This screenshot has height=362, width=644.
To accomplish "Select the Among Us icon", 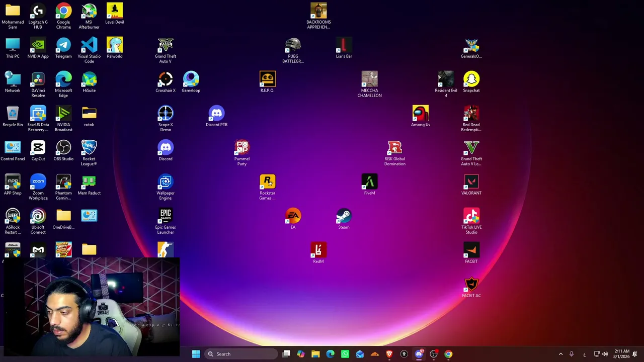I will [421, 116].
